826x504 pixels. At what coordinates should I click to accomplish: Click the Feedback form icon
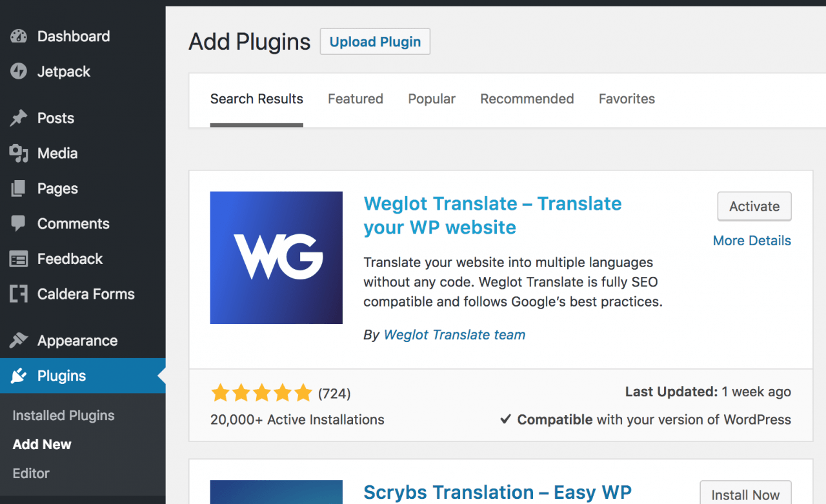[19, 259]
